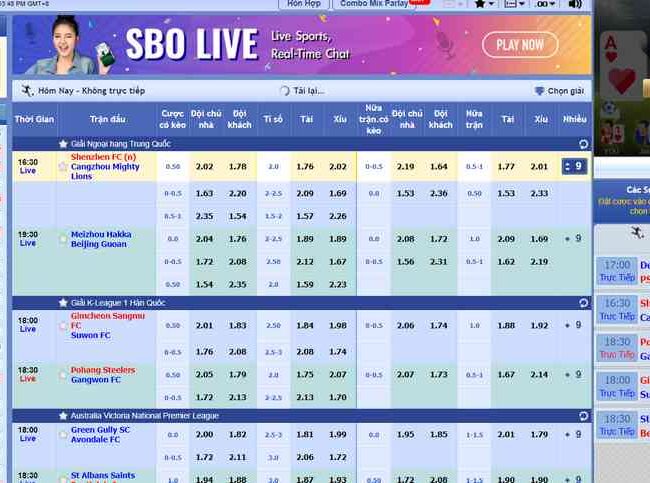650x483 pixels.
Task: Toggle favorite star for St Albans Saints match
Action: 63,480
